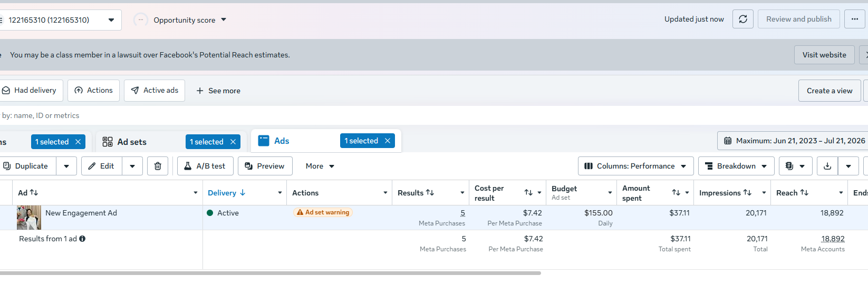
Task: Click the Active delivery status
Action: [223, 213]
